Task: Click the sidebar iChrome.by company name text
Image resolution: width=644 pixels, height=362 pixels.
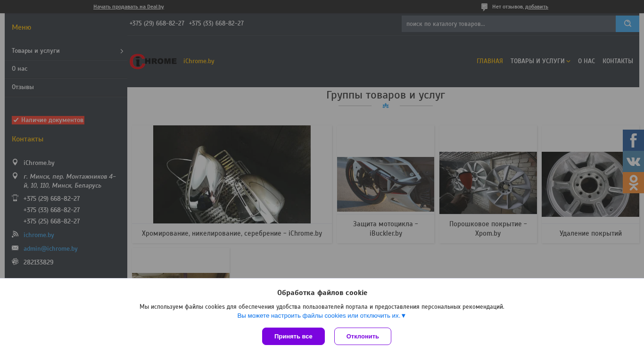Action: 39,163
